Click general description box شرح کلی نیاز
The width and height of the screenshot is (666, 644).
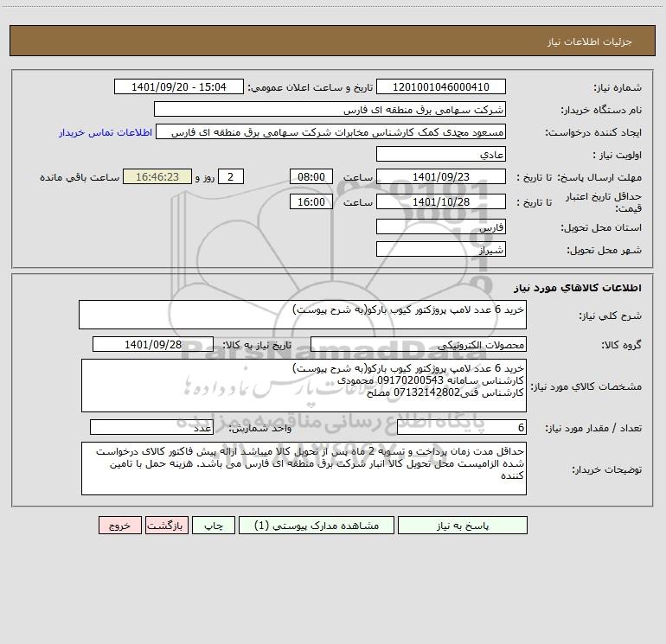[303, 315]
